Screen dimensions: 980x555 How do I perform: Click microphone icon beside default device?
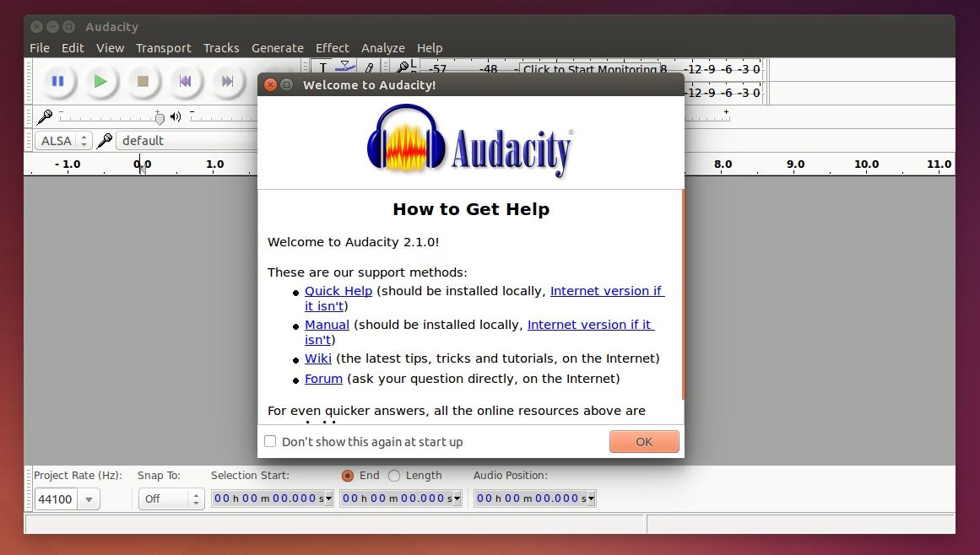[105, 141]
